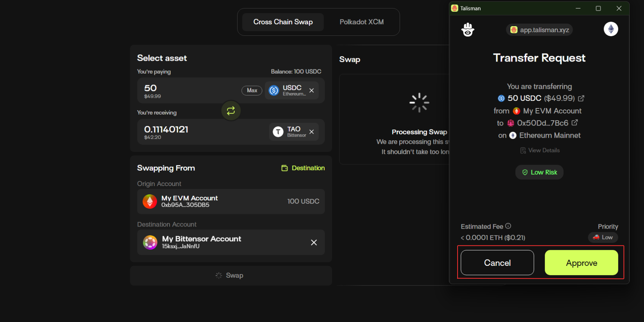Screen dimensions: 644x322
Task: Remove My Bittensor destination account
Action: [x=314, y=243]
